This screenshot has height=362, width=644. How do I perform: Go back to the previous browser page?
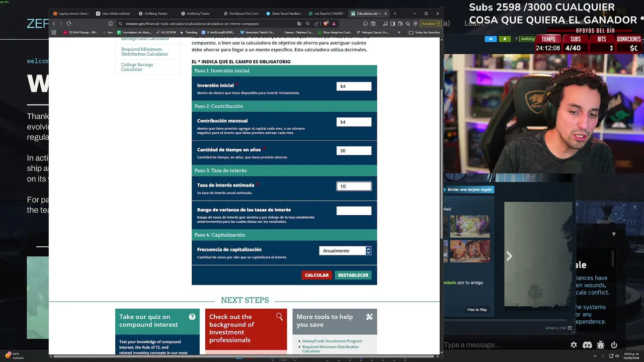click(x=54, y=24)
